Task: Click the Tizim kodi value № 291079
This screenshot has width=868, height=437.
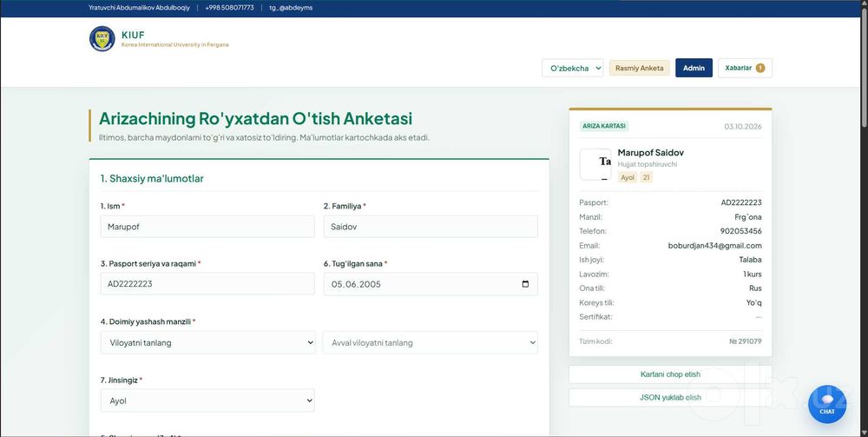Action: (x=745, y=341)
